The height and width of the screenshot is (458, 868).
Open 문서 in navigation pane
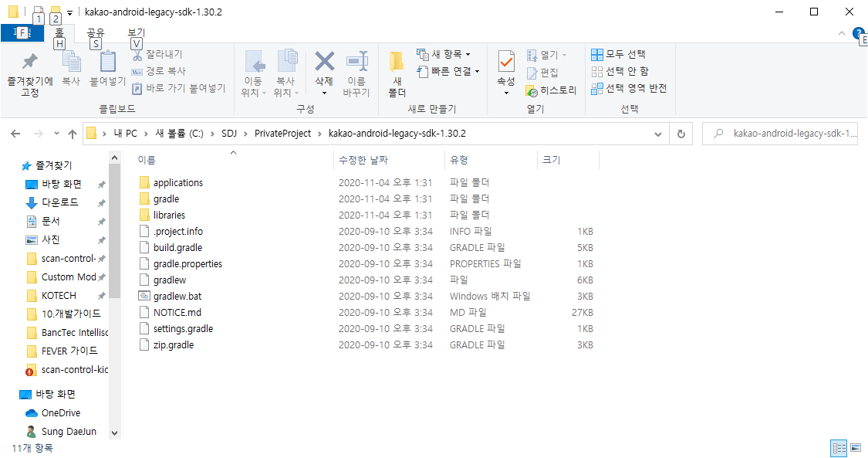click(50, 222)
